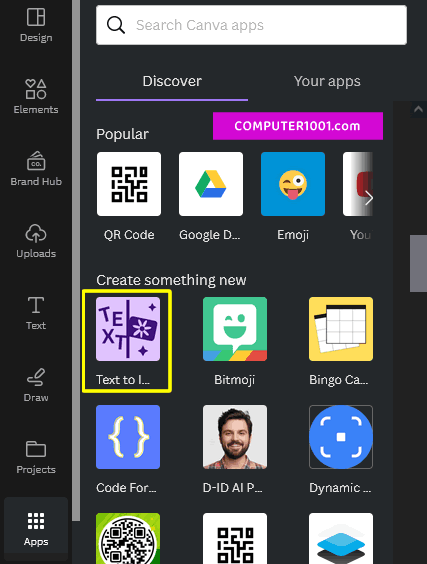The width and height of the screenshot is (427, 564).
Task: Click the Search Canva apps field
Action: (251, 25)
